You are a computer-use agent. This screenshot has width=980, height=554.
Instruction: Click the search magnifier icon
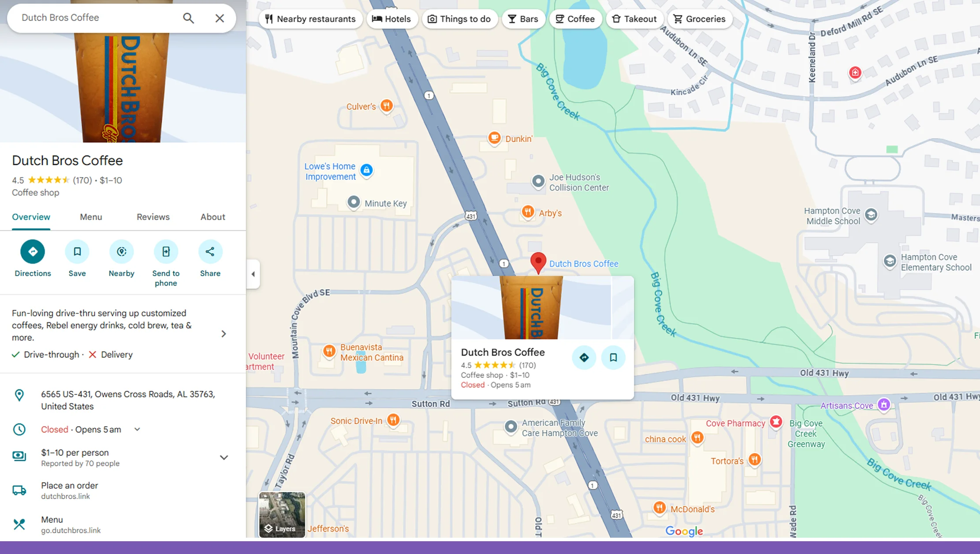188,18
